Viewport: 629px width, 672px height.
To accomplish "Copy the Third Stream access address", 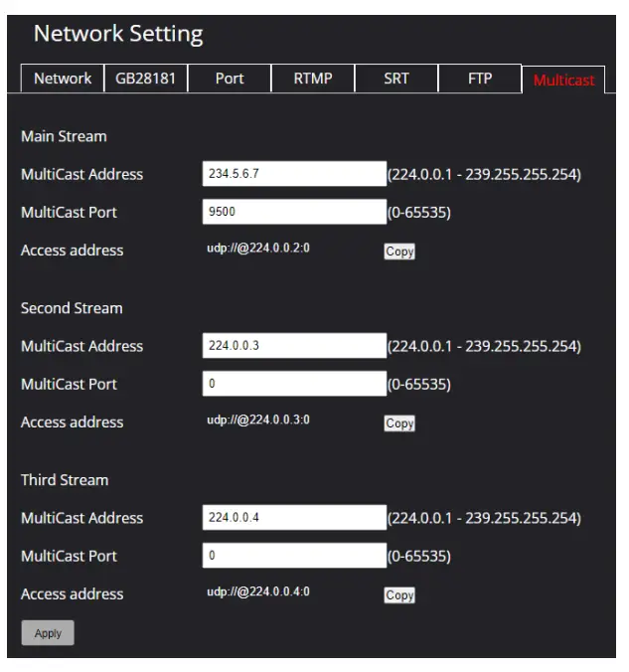I will (399, 595).
